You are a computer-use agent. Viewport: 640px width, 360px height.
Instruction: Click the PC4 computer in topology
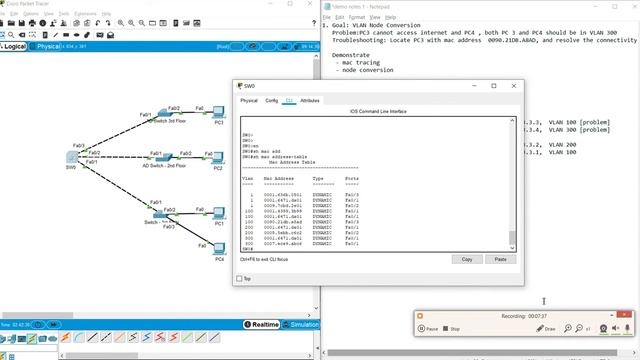tap(219, 248)
